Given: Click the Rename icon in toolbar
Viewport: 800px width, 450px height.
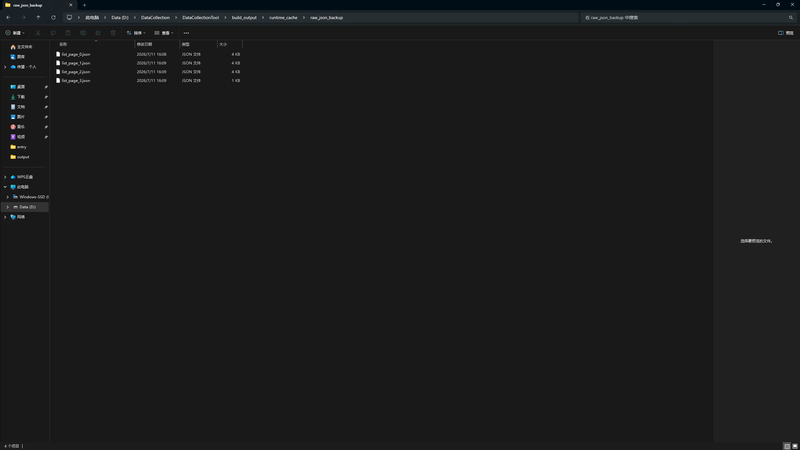Looking at the screenshot, I should click(83, 33).
